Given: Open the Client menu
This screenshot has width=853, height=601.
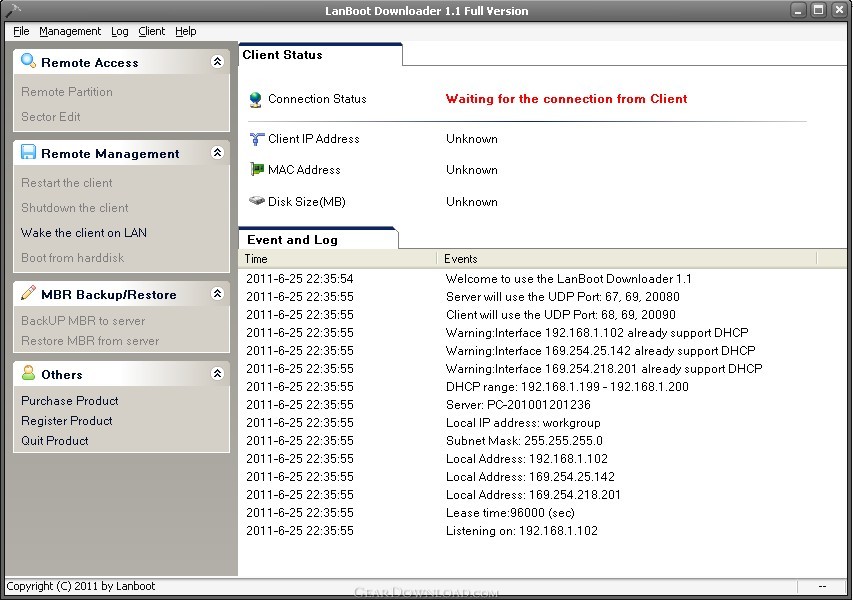Looking at the screenshot, I should click(x=151, y=31).
